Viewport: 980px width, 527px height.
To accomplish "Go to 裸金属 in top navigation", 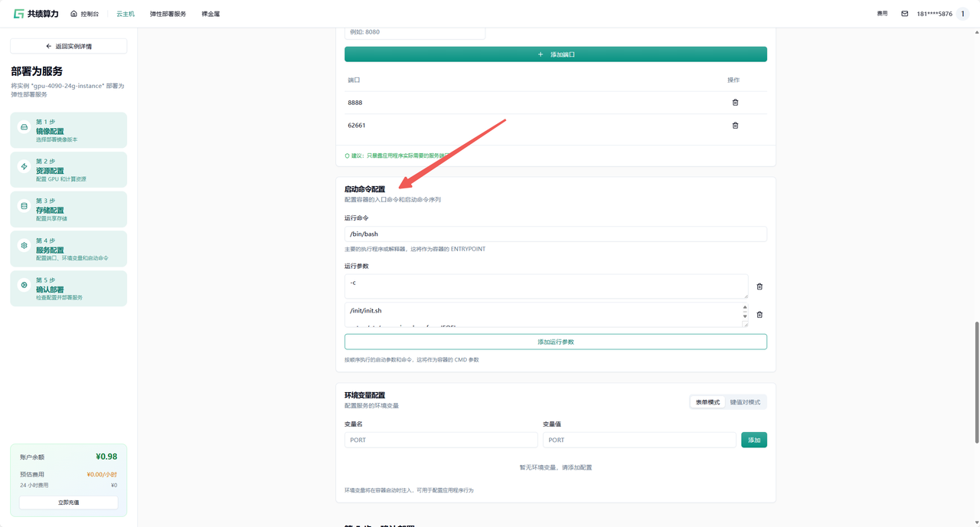I will (211, 14).
